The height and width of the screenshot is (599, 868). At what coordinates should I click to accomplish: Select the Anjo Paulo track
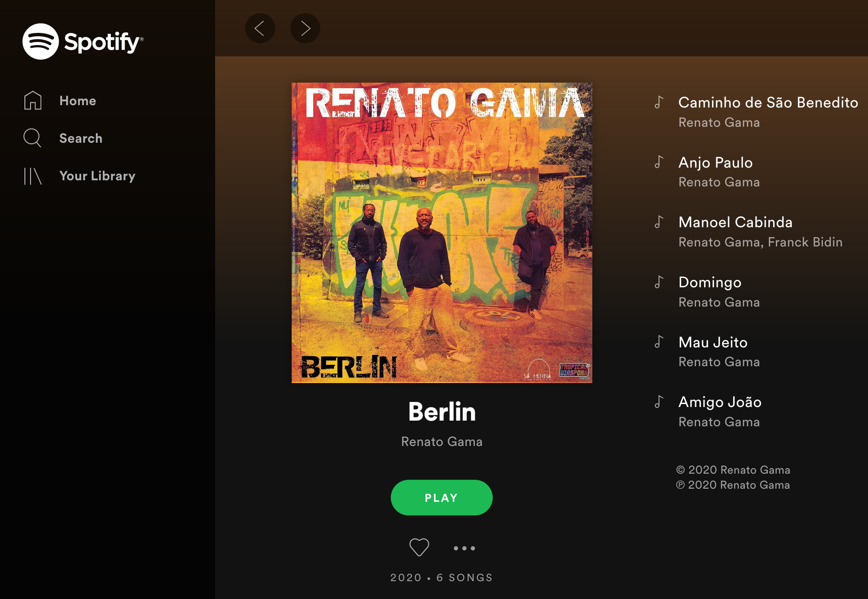pos(715,162)
